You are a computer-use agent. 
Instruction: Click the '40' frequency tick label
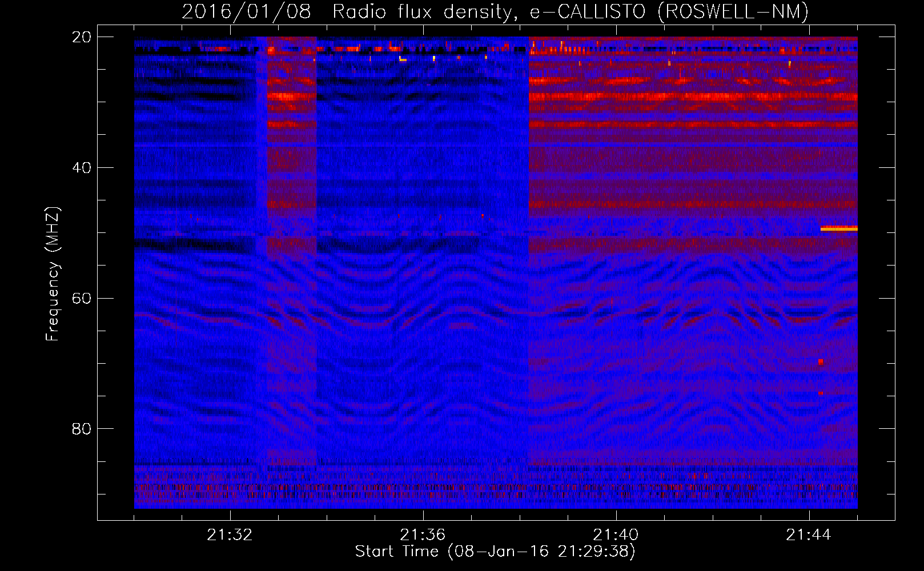81,168
